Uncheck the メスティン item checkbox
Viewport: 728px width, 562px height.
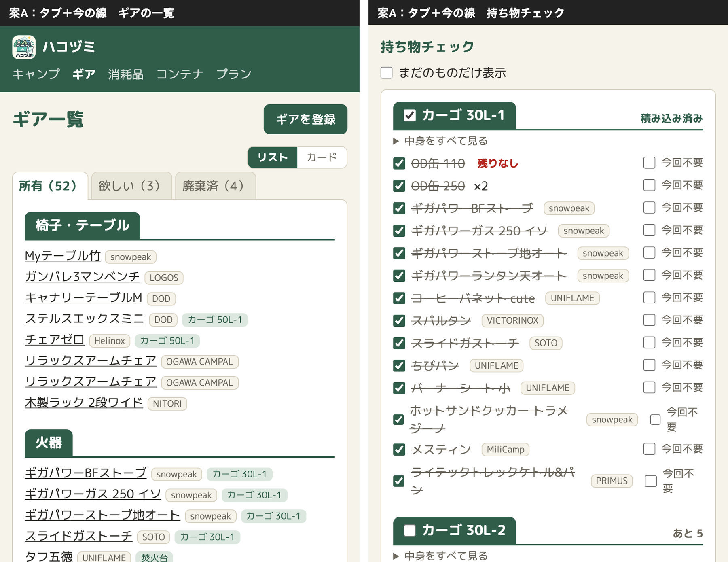399,450
